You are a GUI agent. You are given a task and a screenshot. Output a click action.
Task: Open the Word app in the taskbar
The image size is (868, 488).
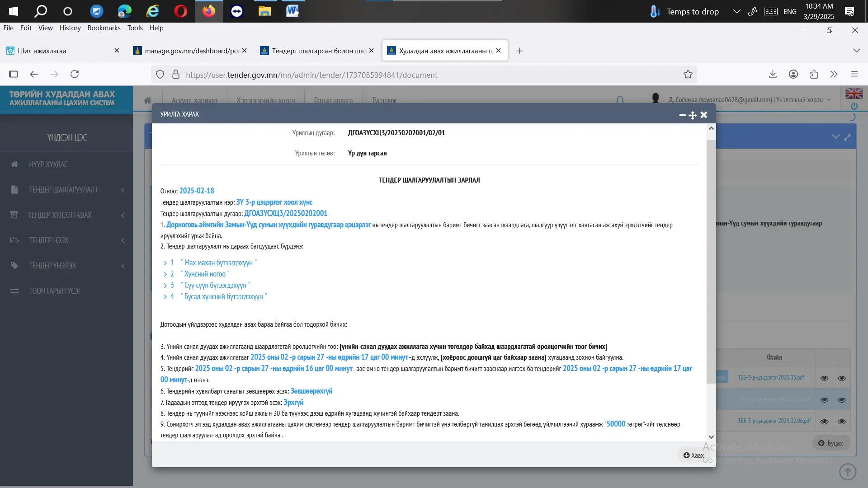(x=292, y=11)
